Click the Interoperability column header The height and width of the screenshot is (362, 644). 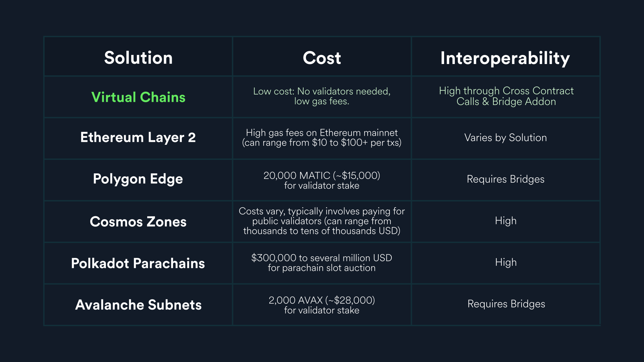pos(505,58)
